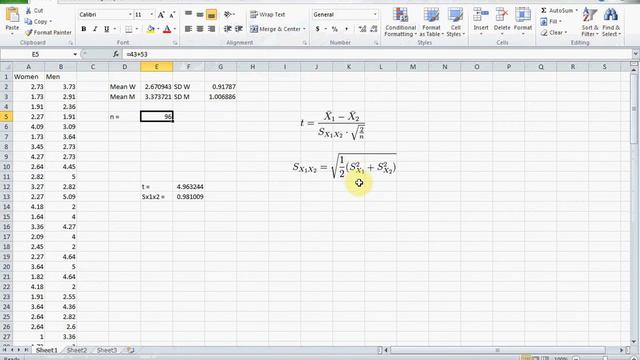Click Decrease Decimal icon

(373, 29)
